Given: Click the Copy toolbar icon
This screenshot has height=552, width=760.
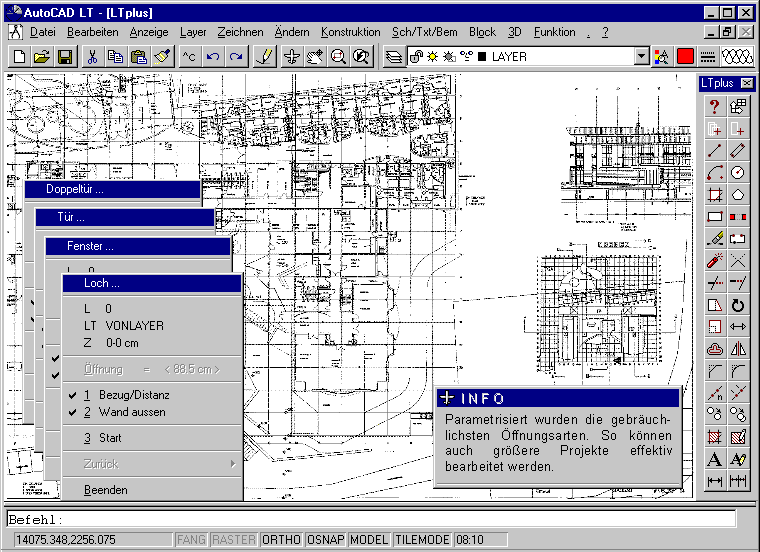Looking at the screenshot, I should click(x=115, y=57).
